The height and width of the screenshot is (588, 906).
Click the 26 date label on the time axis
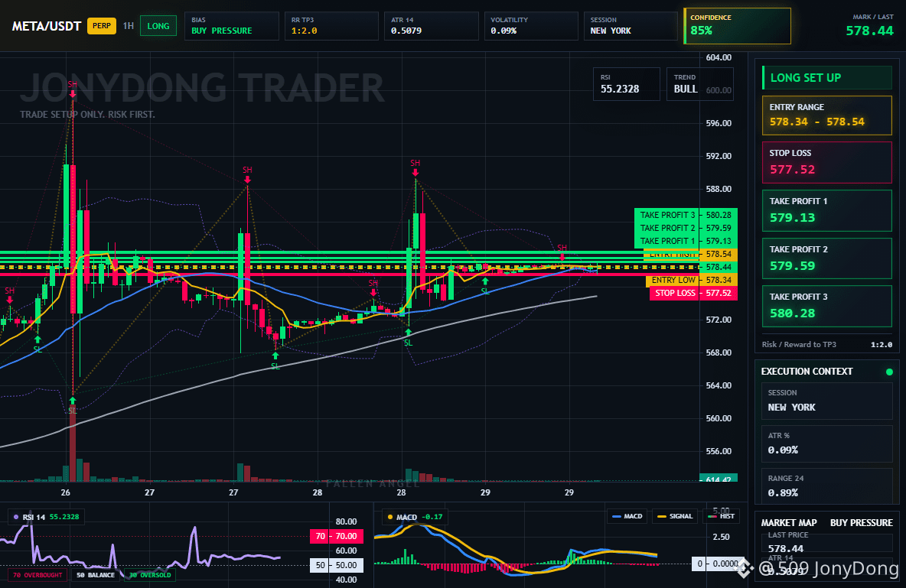coord(65,492)
